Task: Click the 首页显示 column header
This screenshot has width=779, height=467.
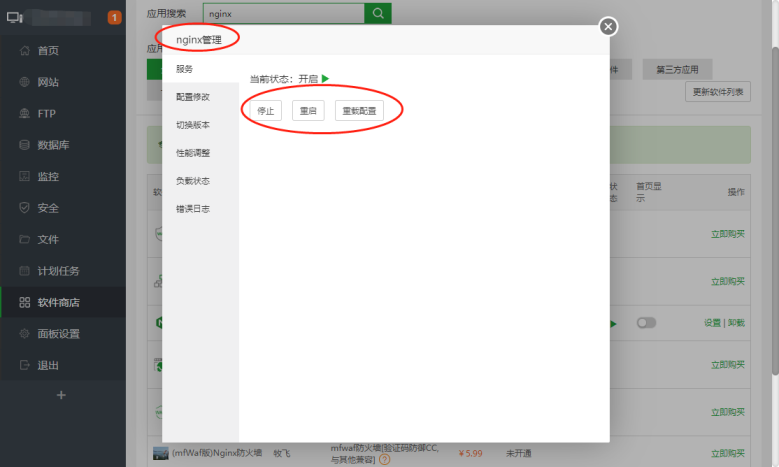Action: (649, 192)
